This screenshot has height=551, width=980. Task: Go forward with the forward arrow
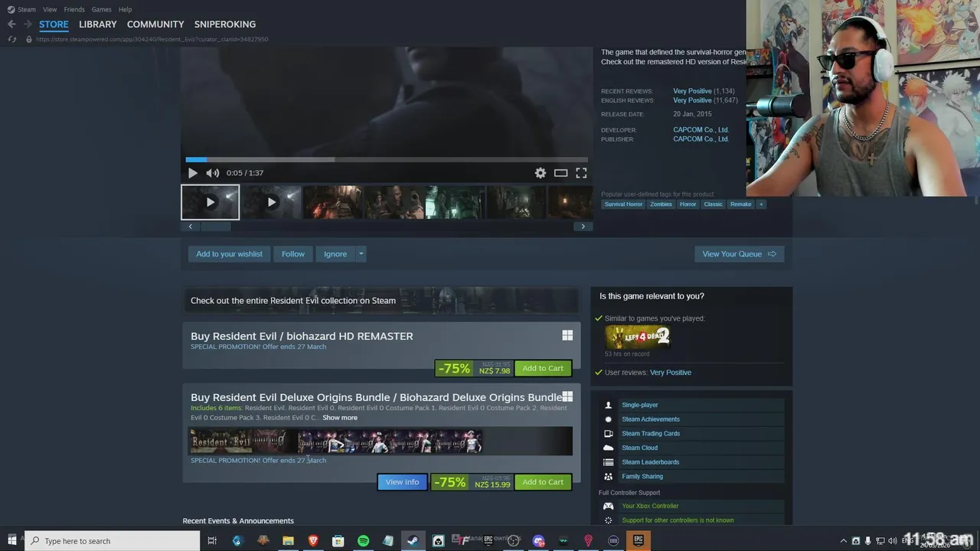coord(28,24)
